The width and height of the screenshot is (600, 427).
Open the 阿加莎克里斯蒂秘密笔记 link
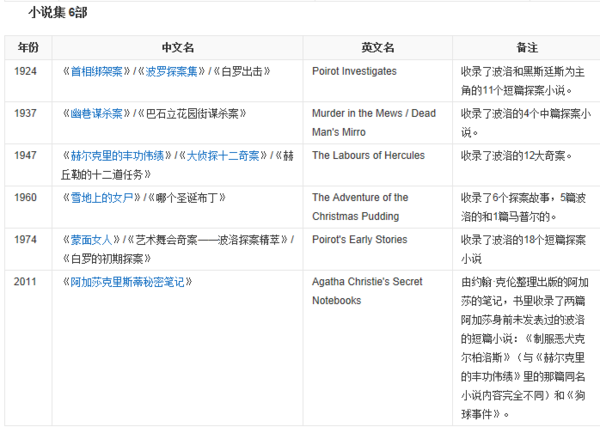[x=127, y=282]
